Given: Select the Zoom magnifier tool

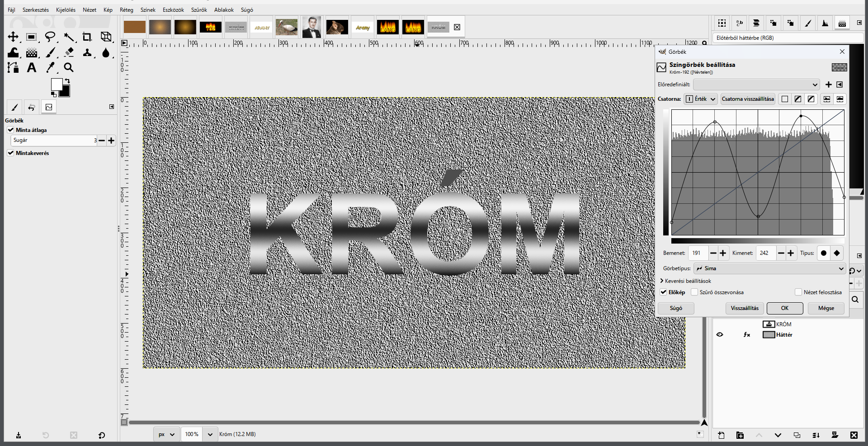Looking at the screenshot, I should [x=69, y=68].
